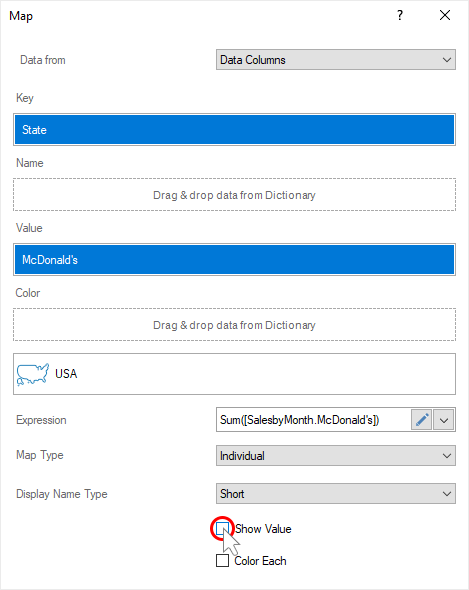Screen dimensions: 469x590
Task: Click the Individual map type value
Action: pyautogui.click(x=242, y=456)
